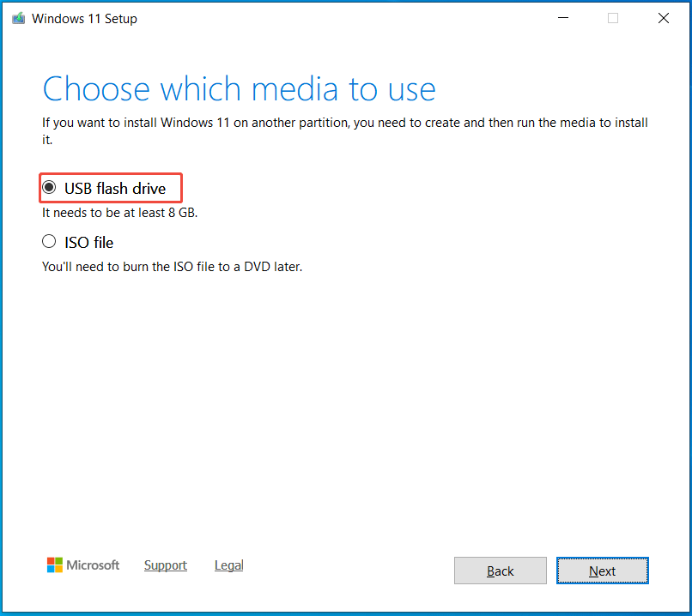Open the Support link
Screen dimensions: 692x616
point(165,565)
